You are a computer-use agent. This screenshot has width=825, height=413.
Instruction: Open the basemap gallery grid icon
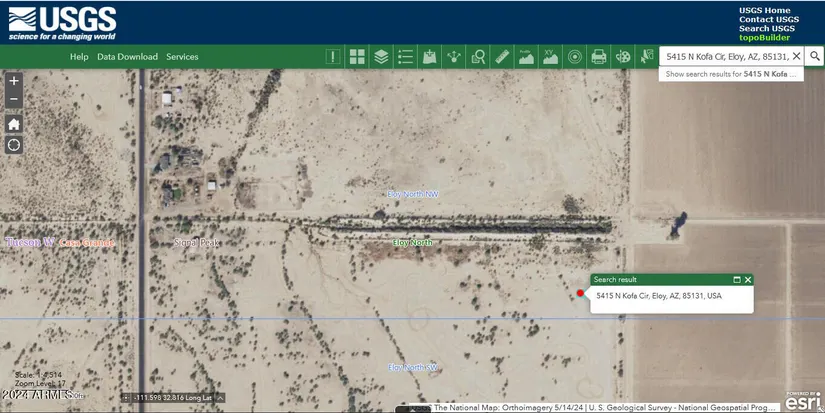[x=357, y=57]
